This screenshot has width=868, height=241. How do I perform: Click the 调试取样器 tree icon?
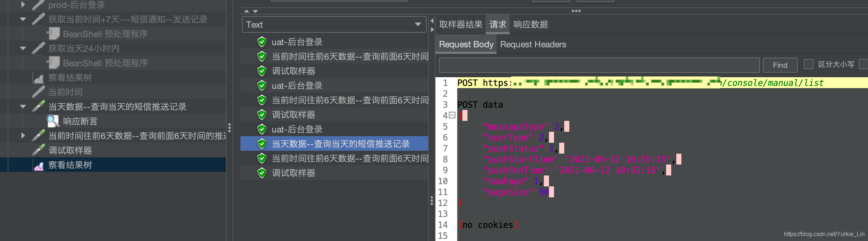coord(38,150)
